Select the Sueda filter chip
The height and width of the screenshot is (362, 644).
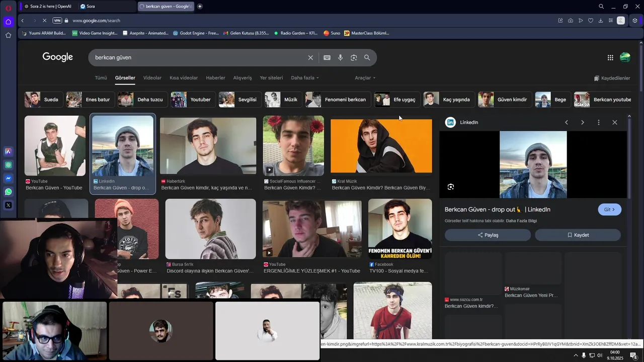pos(44,100)
